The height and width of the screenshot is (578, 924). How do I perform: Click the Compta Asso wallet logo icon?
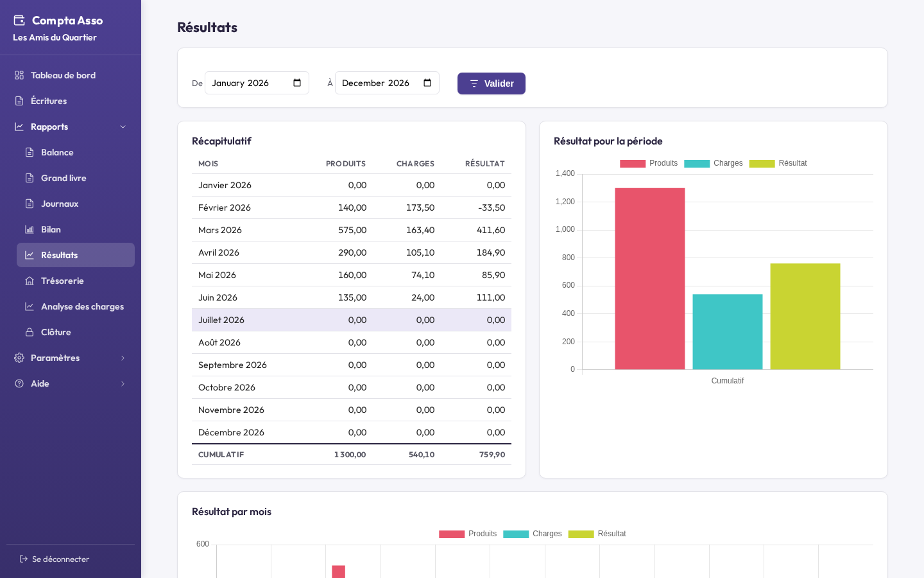tap(19, 21)
